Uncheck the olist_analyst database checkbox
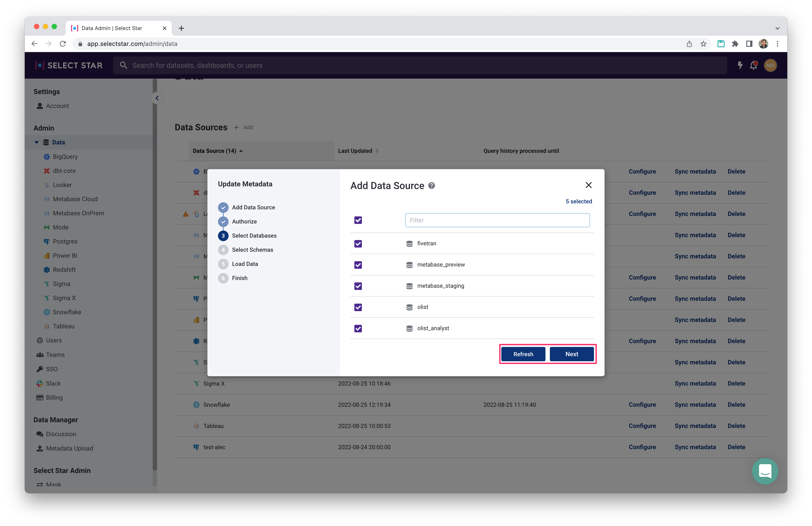The width and height of the screenshot is (812, 526). 358,328
